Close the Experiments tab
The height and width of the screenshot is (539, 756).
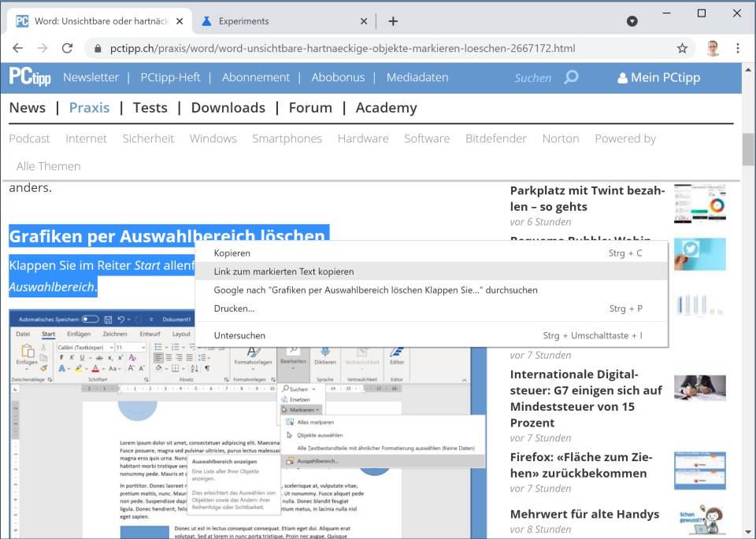pos(364,21)
